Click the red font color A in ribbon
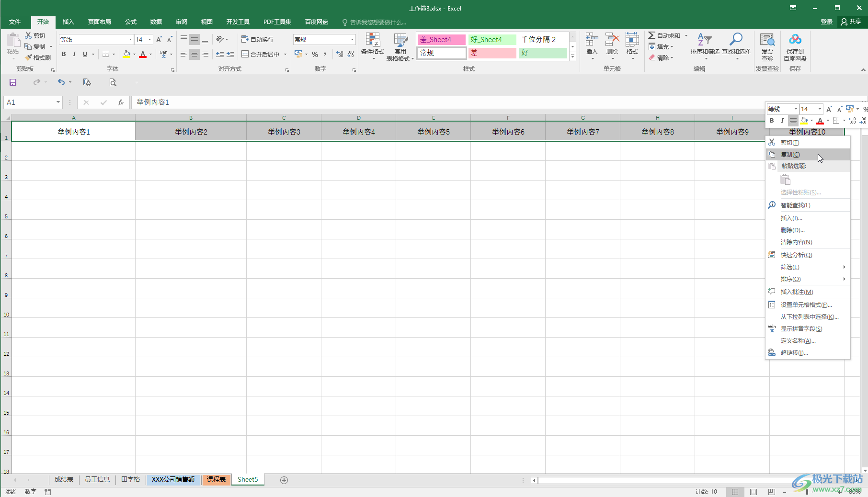Screen dimensions: 868x497 [143, 54]
